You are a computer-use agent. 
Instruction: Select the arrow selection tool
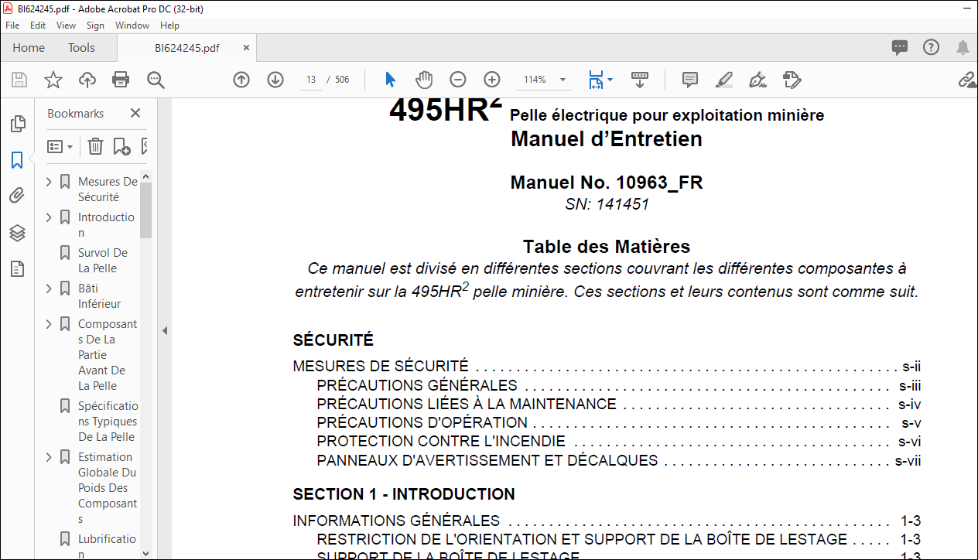(390, 80)
